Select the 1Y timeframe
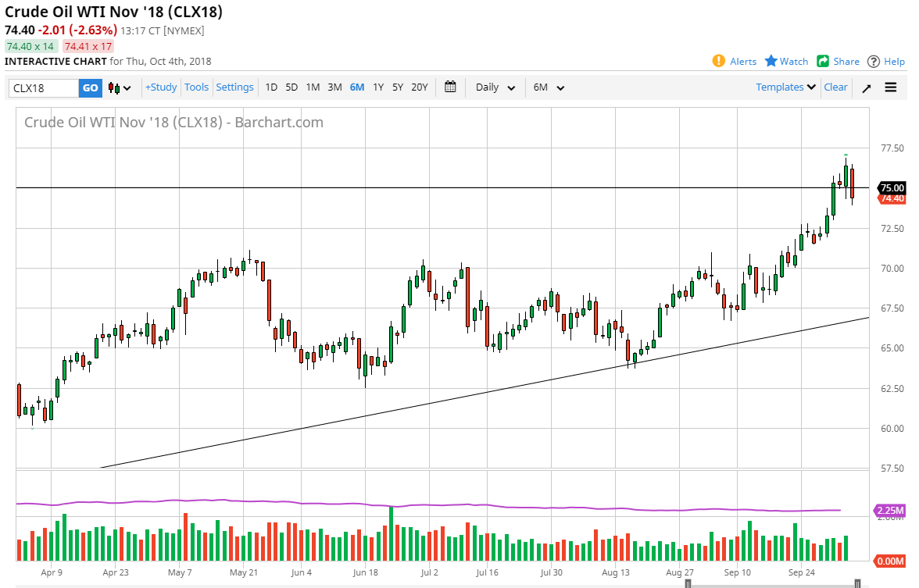Image resolution: width=919 pixels, height=588 pixels. coord(378,87)
